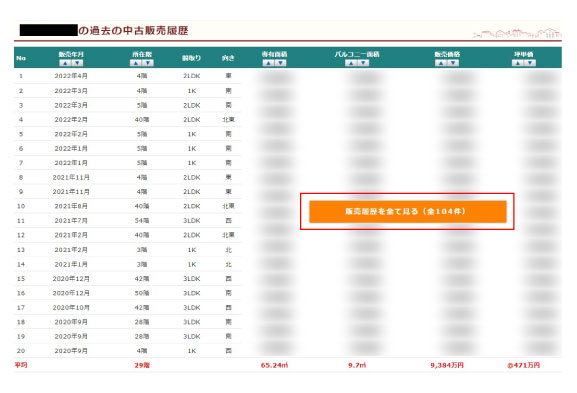Click the 平均 label in the summary row

click(21, 365)
